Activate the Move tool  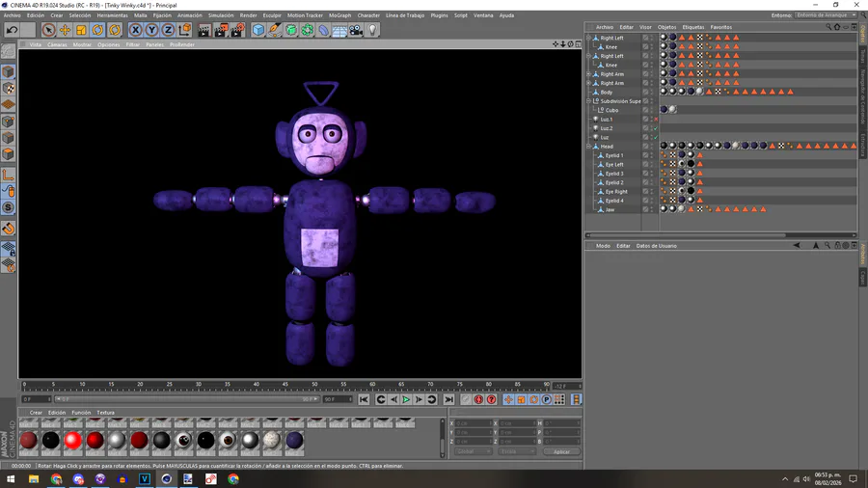click(x=65, y=30)
